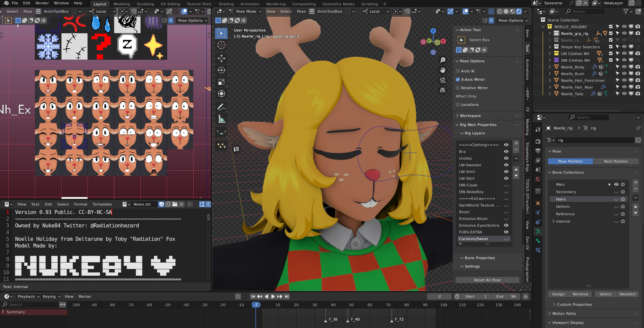The width and height of the screenshot is (644, 328).
Task: Hide the LW-Sweater rig layer
Action: tap(506, 165)
